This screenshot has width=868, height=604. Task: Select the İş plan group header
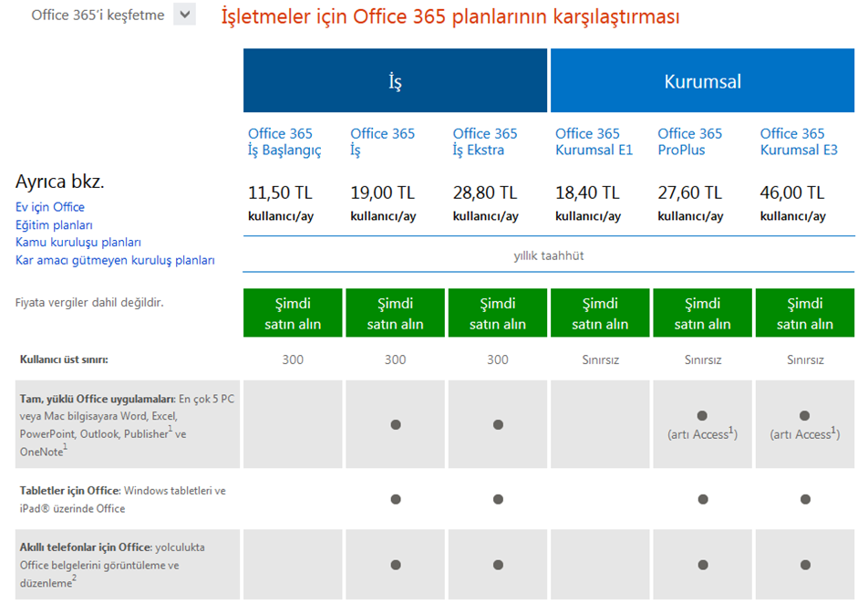point(396,80)
